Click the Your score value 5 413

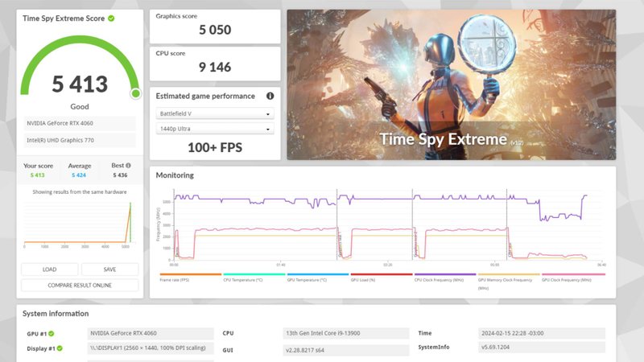tap(37, 175)
